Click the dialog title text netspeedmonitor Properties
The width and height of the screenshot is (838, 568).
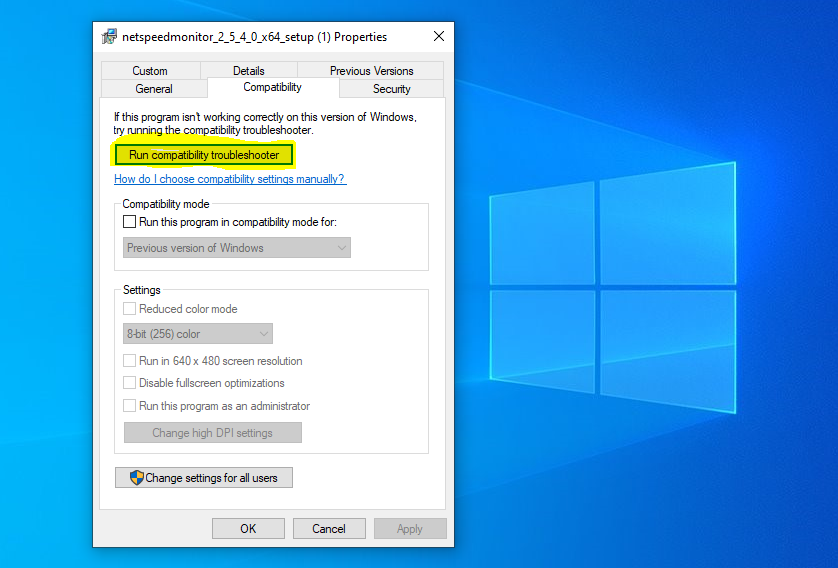pyautogui.click(x=254, y=37)
